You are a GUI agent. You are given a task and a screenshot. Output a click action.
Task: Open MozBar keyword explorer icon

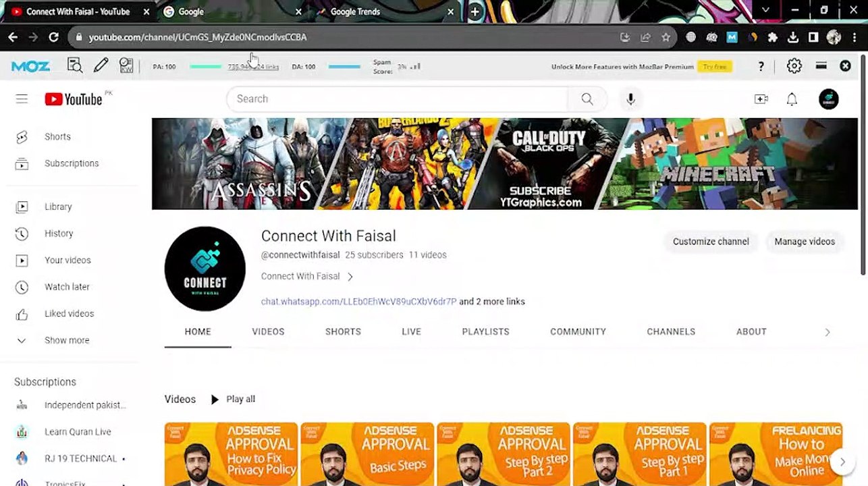(126, 65)
